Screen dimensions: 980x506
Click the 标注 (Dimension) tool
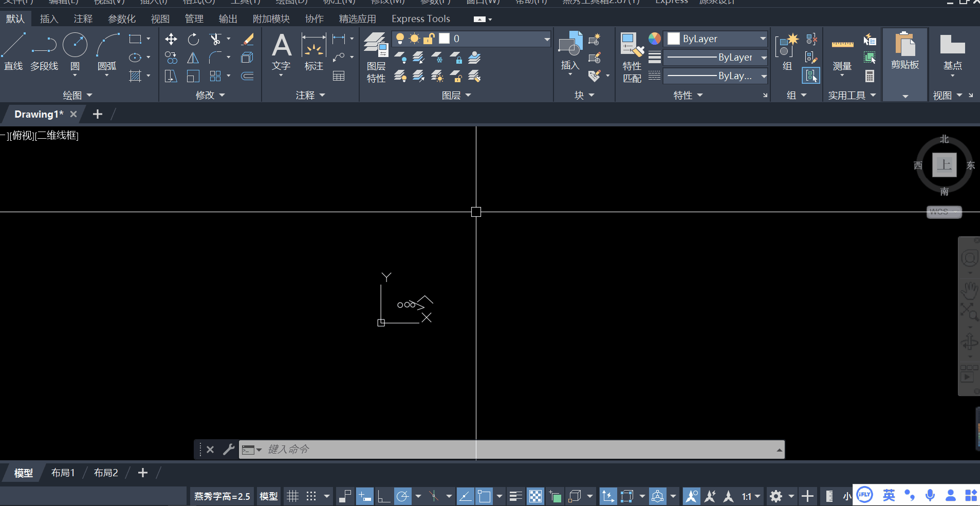click(x=313, y=51)
